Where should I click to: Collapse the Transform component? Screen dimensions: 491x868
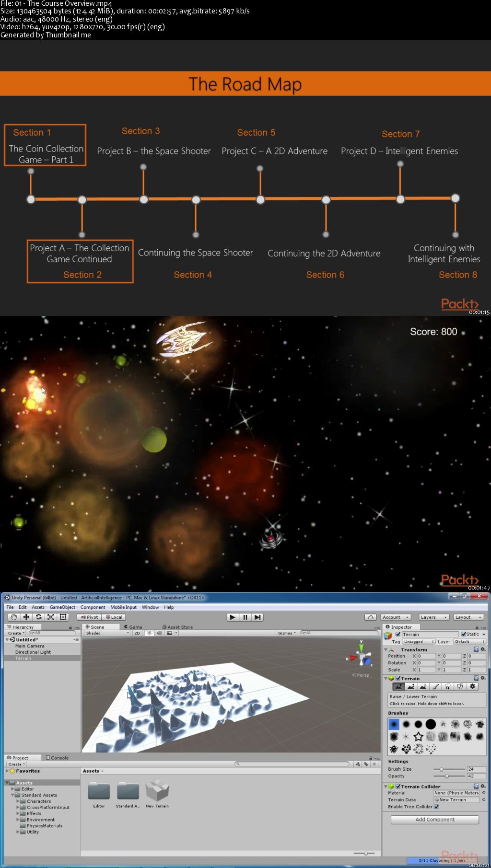[386, 649]
